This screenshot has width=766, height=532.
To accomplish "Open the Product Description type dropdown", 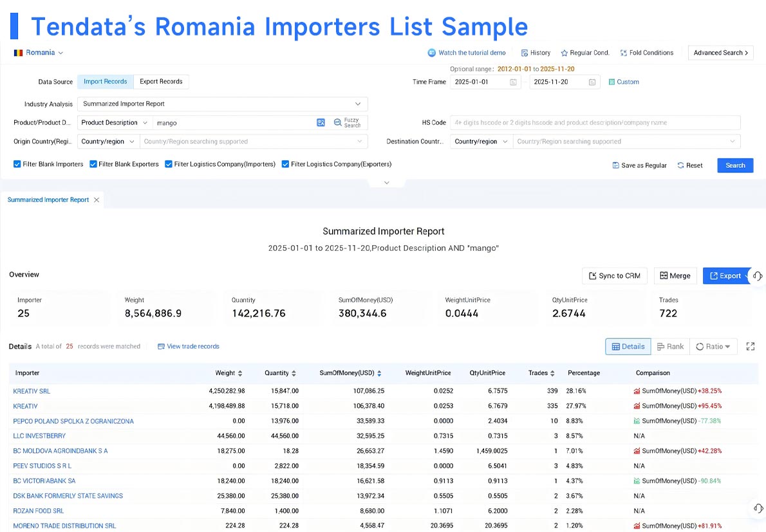I will (x=115, y=122).
